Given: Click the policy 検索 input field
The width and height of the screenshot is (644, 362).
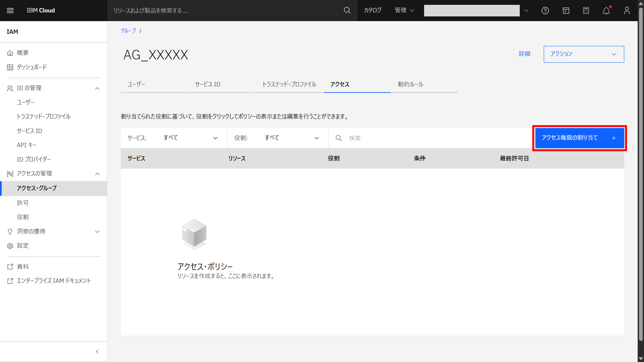Looking at the screenshot, I should coord(435,138).
